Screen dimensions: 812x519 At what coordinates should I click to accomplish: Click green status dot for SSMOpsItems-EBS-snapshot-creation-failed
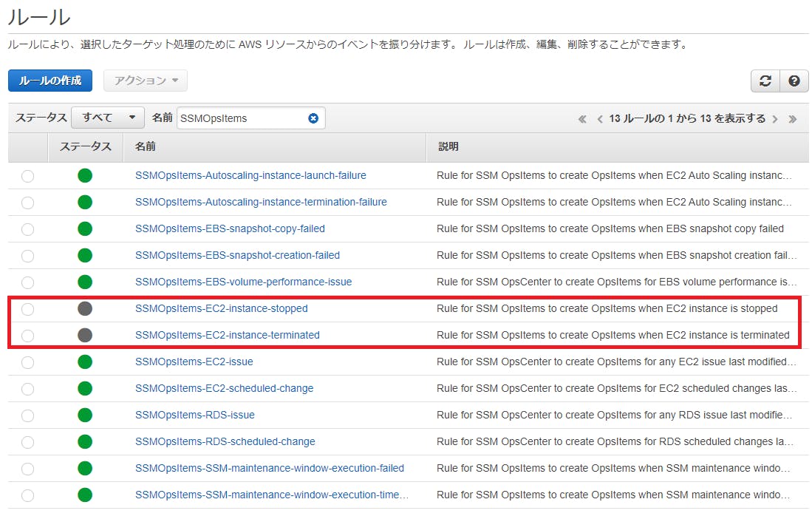click(x=85, y=255)
